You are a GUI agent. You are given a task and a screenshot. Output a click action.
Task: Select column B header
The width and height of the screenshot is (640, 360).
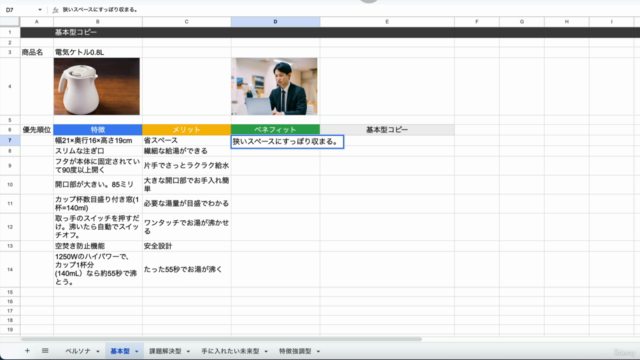[98, 22]
